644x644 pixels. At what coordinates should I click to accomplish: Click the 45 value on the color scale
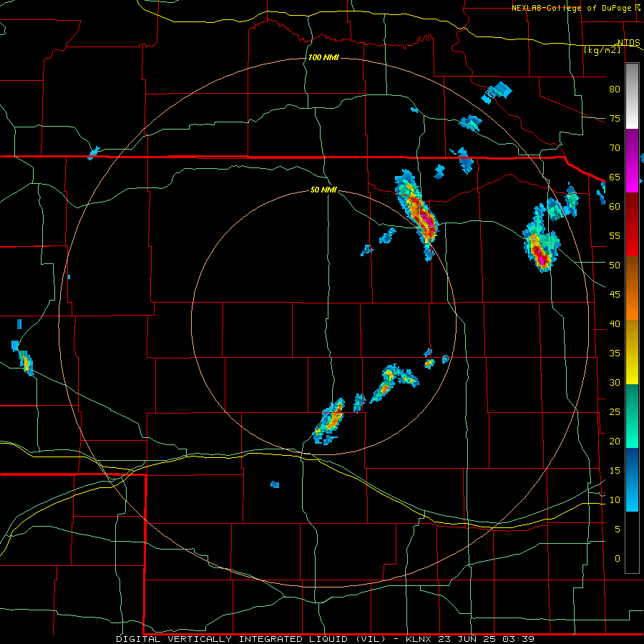pyautogui.click(x=615, y=295)
